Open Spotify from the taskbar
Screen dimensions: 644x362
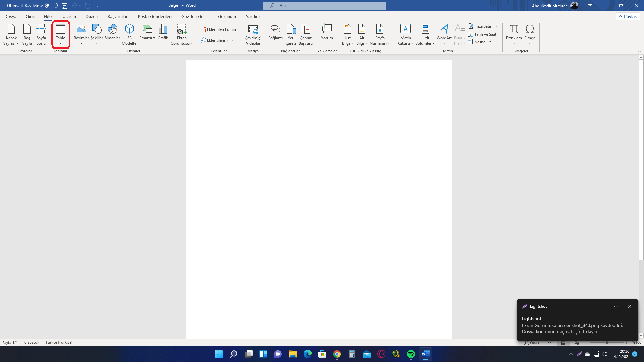click(x=411, y=354)
